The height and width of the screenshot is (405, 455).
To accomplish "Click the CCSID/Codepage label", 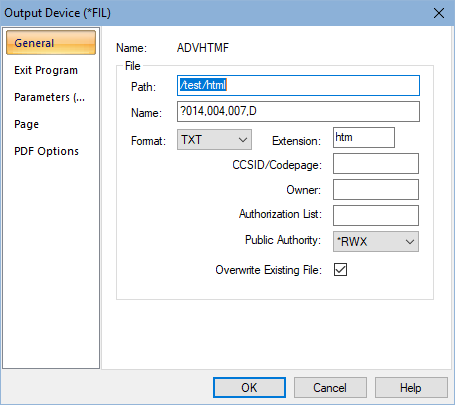I will point(277,165).
